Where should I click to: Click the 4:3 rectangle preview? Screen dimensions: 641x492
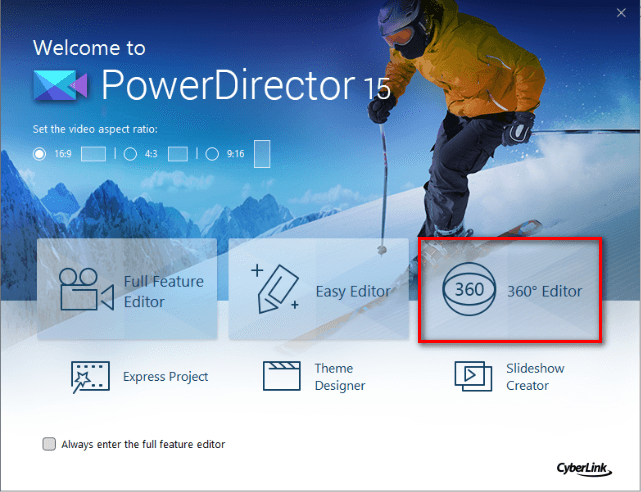[178, 154]
